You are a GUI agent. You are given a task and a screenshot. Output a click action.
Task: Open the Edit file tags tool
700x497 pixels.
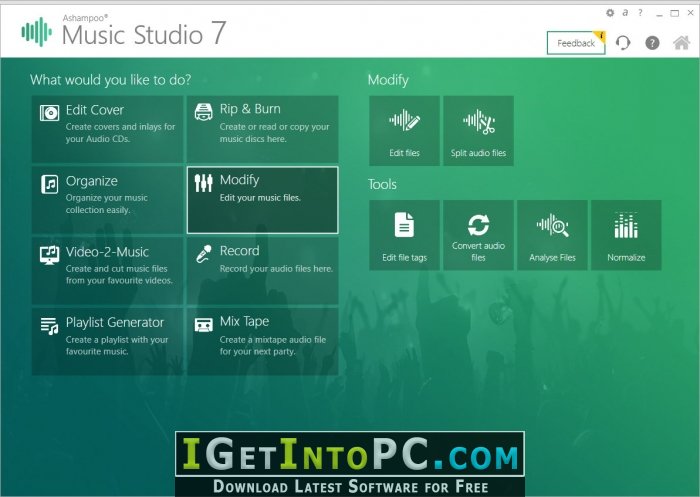point(404,235)
